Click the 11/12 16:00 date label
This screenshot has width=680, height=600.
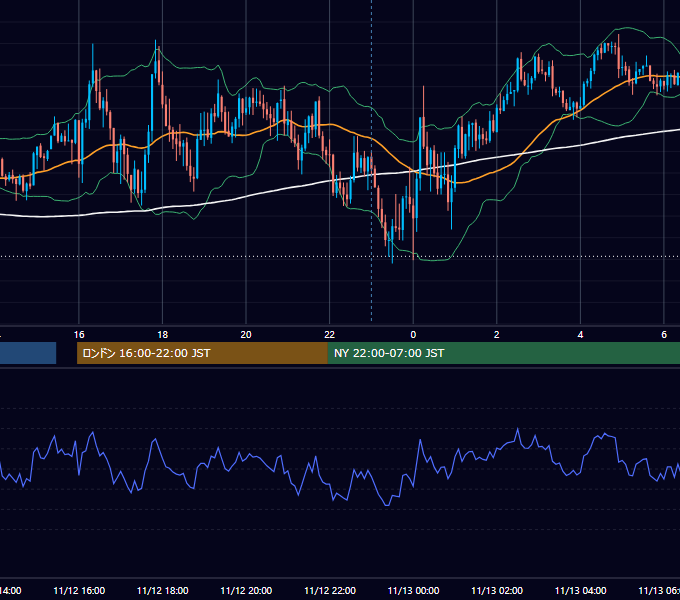[x=79, y=590]
